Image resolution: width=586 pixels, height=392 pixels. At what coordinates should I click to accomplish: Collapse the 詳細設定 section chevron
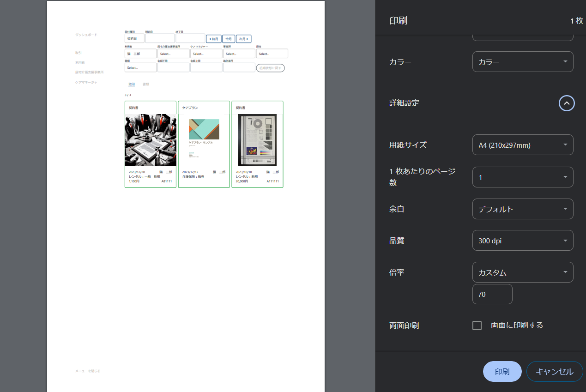click(567, 103)
